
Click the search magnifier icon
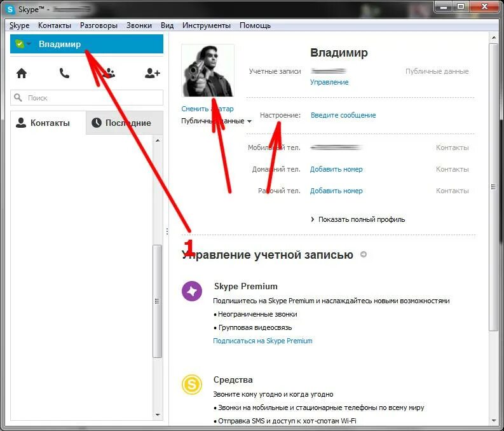point(18,97)
